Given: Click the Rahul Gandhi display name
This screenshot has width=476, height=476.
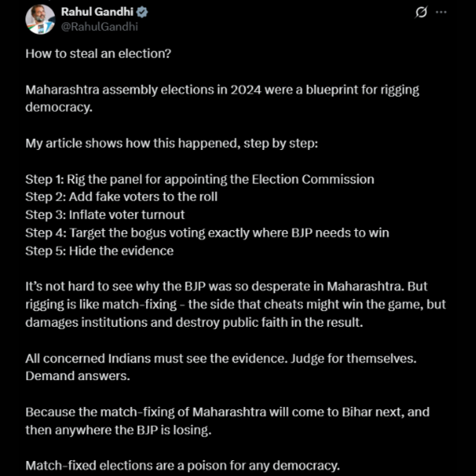Looking at the screenshot, I should [x=97, y=12].
